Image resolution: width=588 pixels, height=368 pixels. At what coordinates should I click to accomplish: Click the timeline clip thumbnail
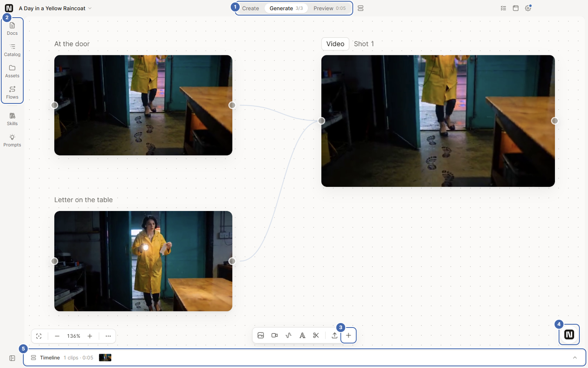click(x=105, y=358)
